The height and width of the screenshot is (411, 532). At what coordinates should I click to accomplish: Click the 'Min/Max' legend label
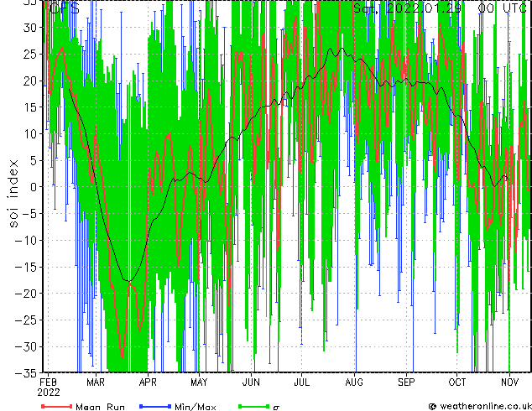point(195,407)
